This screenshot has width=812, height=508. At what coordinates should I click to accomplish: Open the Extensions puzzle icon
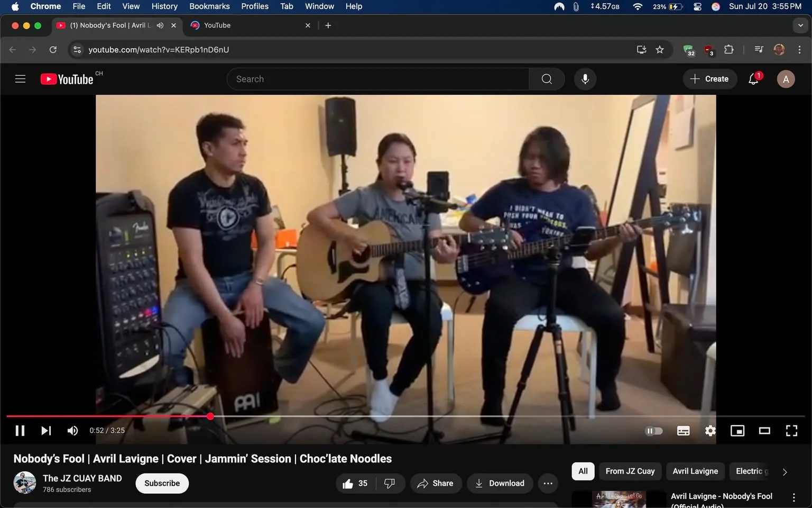(x=729, y=49)
